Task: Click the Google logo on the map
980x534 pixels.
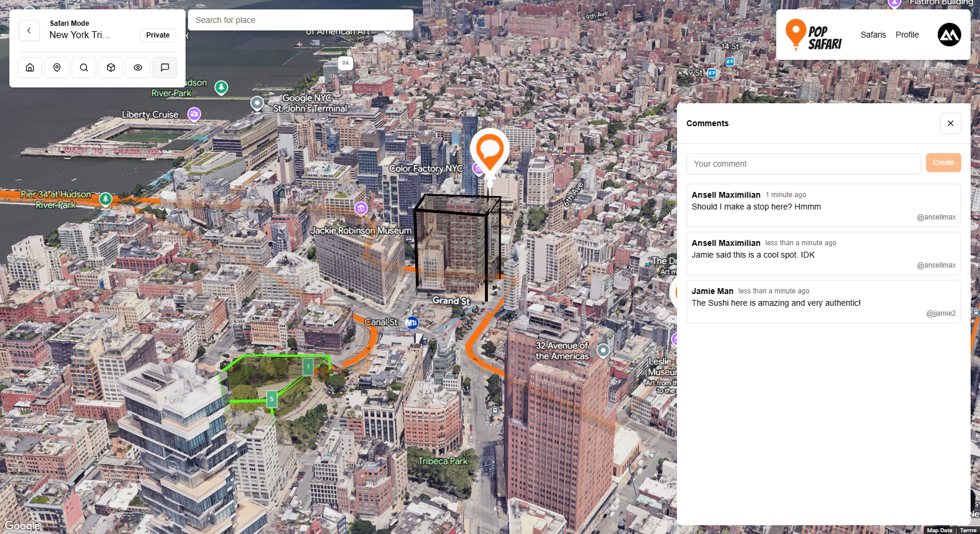Action: 22,526
